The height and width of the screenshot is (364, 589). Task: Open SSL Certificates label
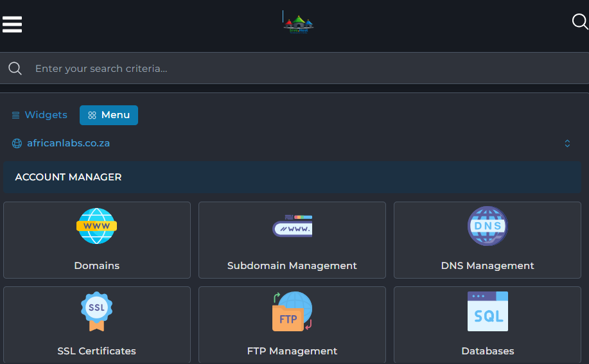[96, 351]
